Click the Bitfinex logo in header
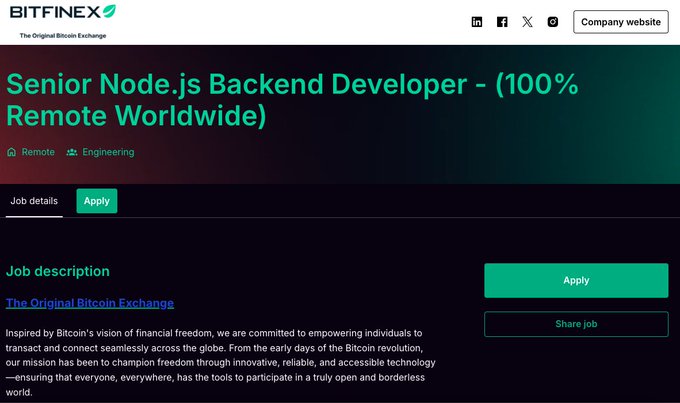The image size is (680, 403). [63, 12]
